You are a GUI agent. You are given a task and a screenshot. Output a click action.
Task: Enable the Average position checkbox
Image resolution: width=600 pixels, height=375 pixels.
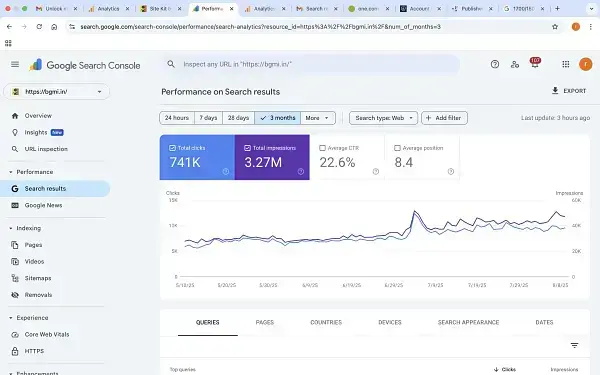click(397, 148)
